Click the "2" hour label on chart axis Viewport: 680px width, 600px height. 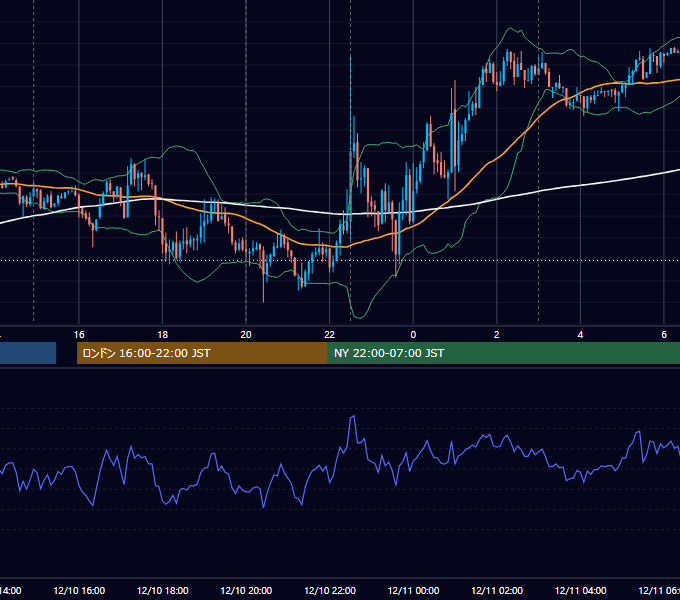497,335
